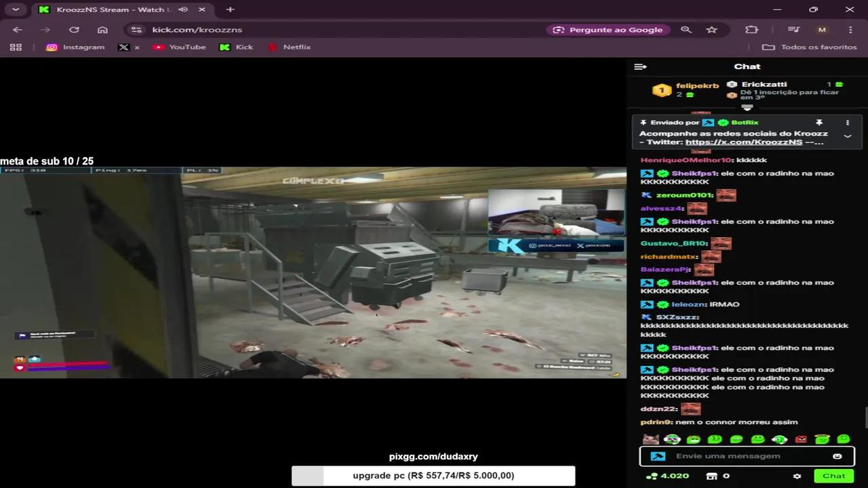Click the browser forward arrow
The image size is (868, 488).
click(45, 30)
